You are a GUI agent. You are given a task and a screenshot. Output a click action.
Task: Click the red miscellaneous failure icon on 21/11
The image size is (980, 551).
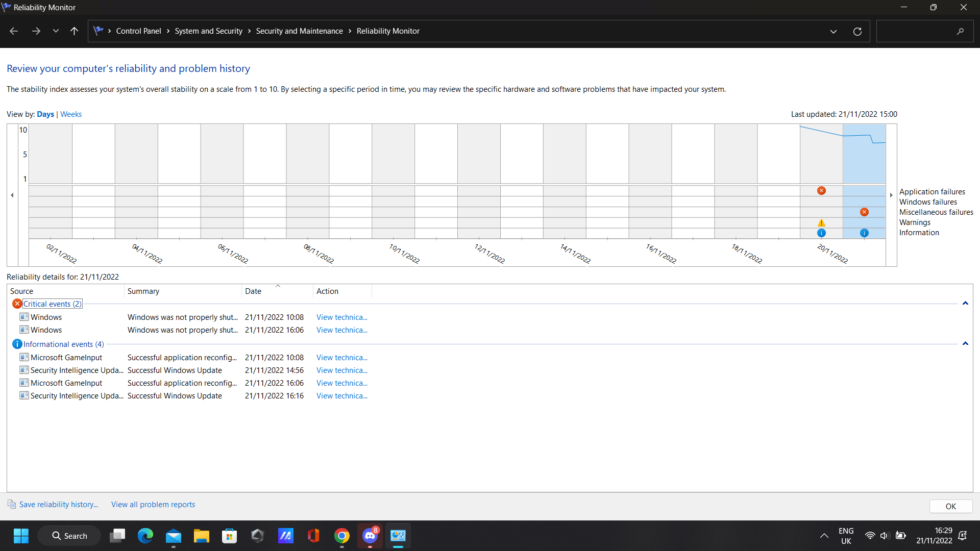864,212
